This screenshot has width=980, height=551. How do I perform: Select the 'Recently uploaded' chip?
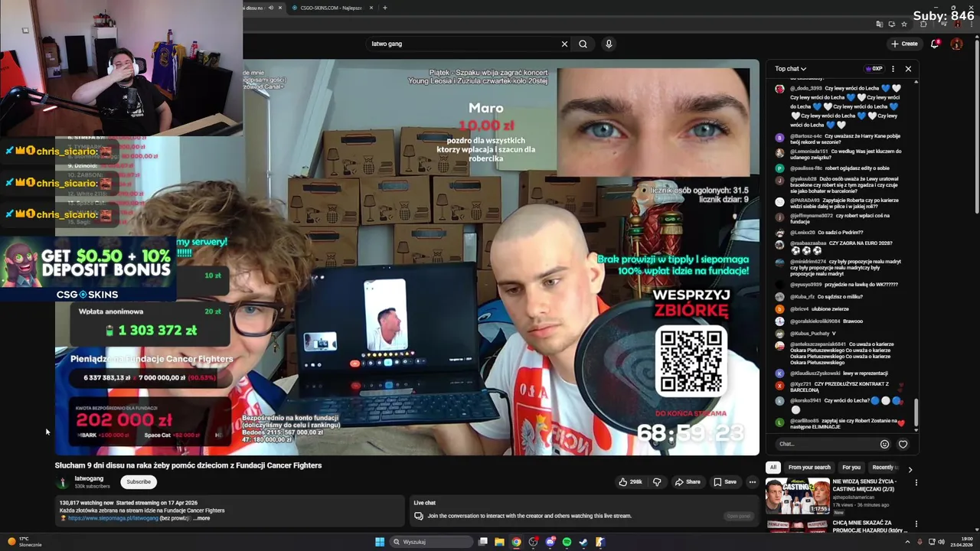click(885, 467)
